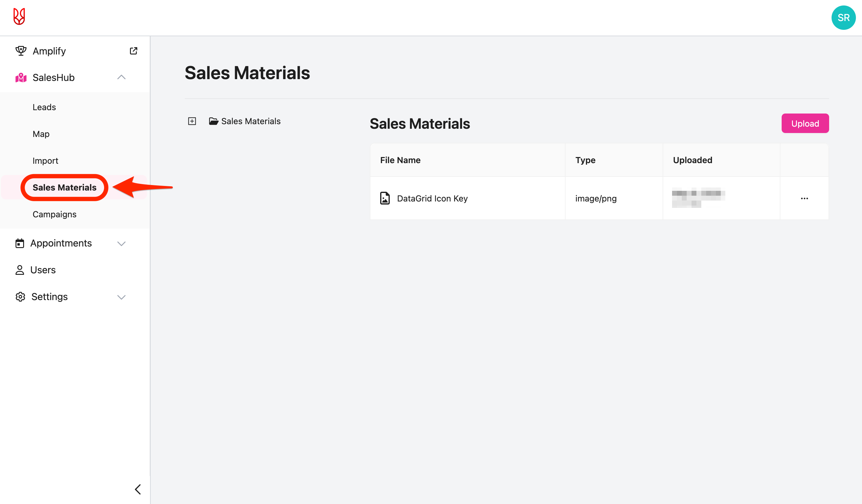
Task: Open the Campaigns page
Action: click(54, 214)
